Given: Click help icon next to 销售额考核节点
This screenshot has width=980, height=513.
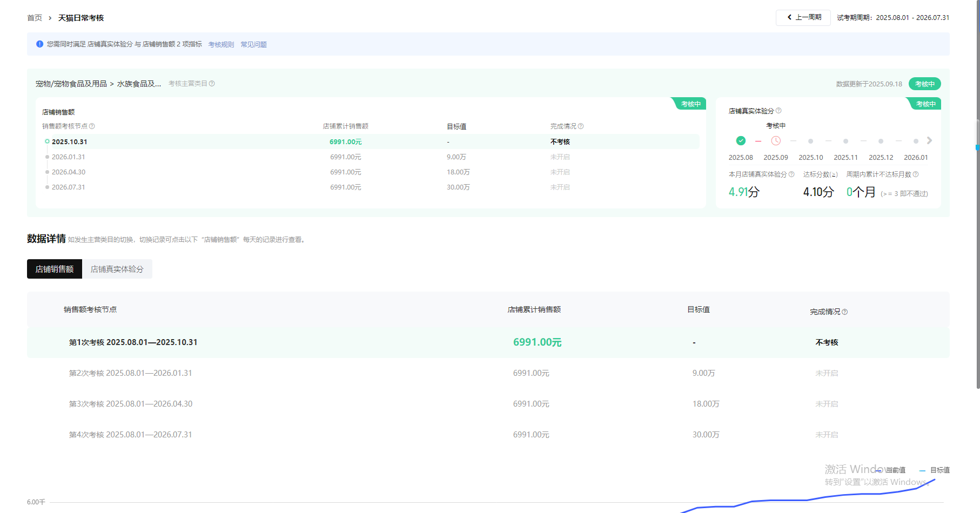Looking at the screenshot, I should [x=92, y=126].
